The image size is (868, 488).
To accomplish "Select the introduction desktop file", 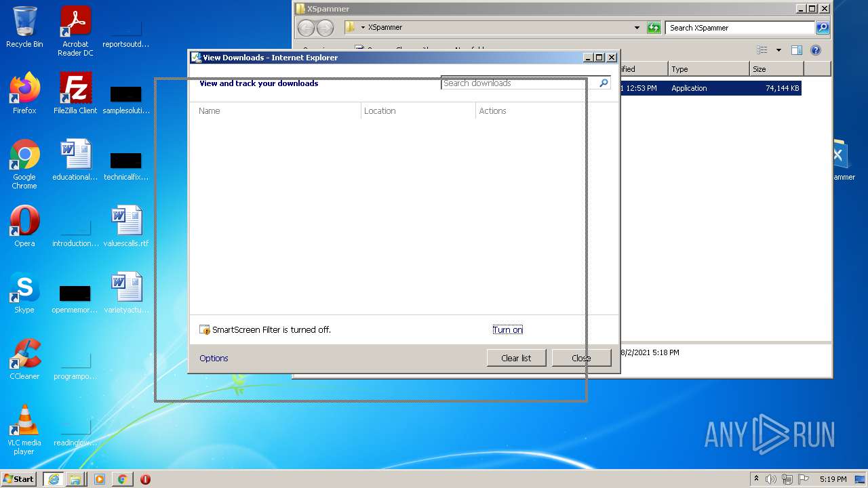I will click(75, 232).
